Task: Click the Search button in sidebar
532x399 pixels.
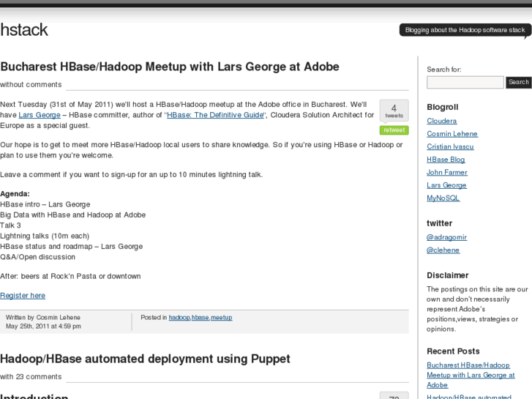Action: point(518,82)
